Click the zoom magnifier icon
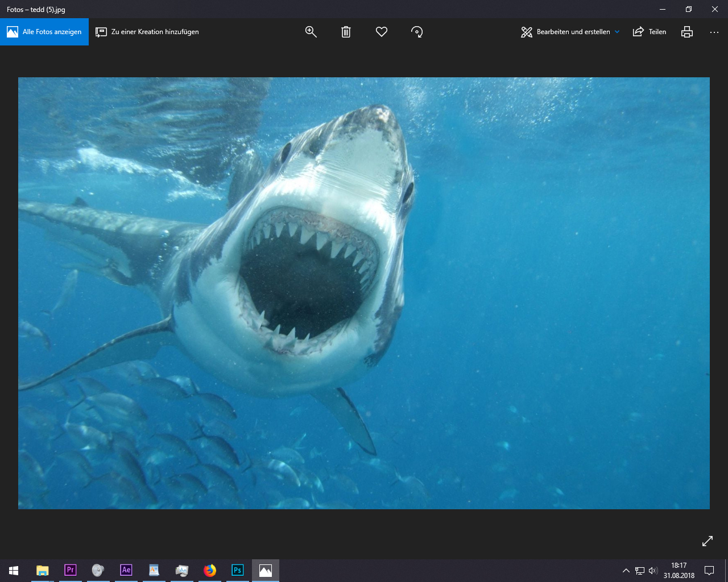This screenshot has height=582, width=728. (x=311, y=32)
